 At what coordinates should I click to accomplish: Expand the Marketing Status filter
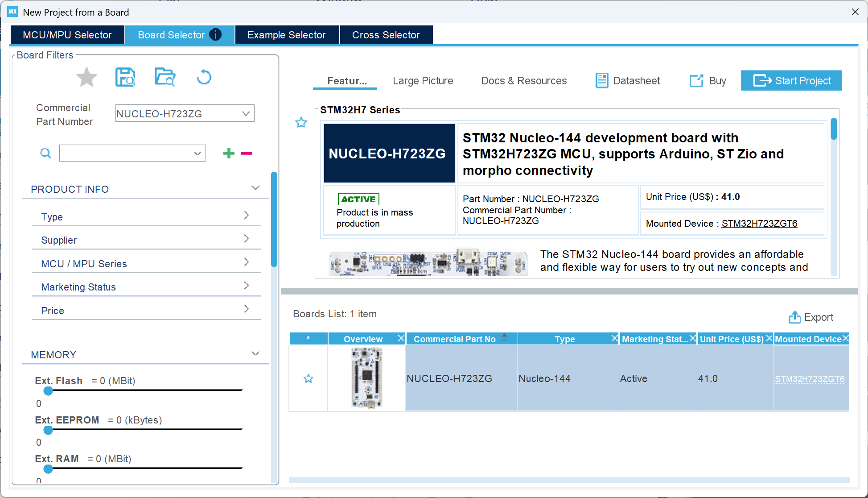pyautogui.click(x=247, y=286)
